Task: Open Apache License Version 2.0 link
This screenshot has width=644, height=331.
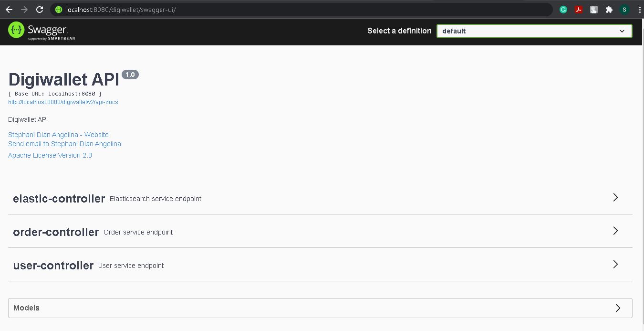Action: (50, 155)
